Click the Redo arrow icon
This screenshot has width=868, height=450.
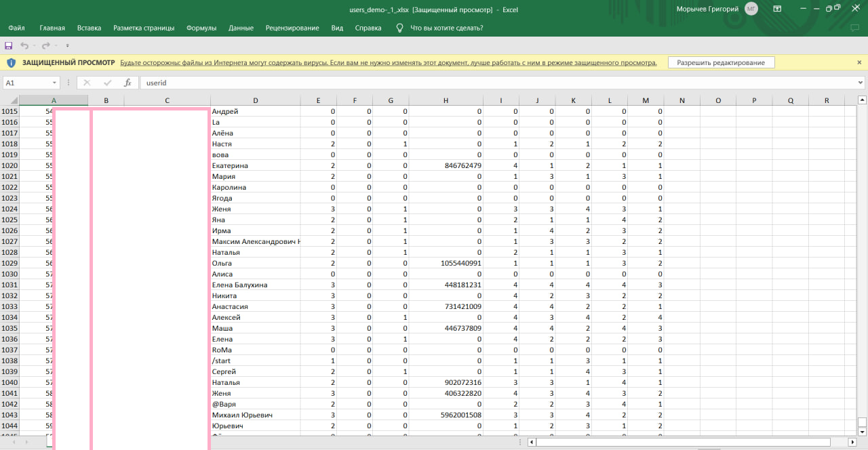pyautogui.click(x=45, y=45)
